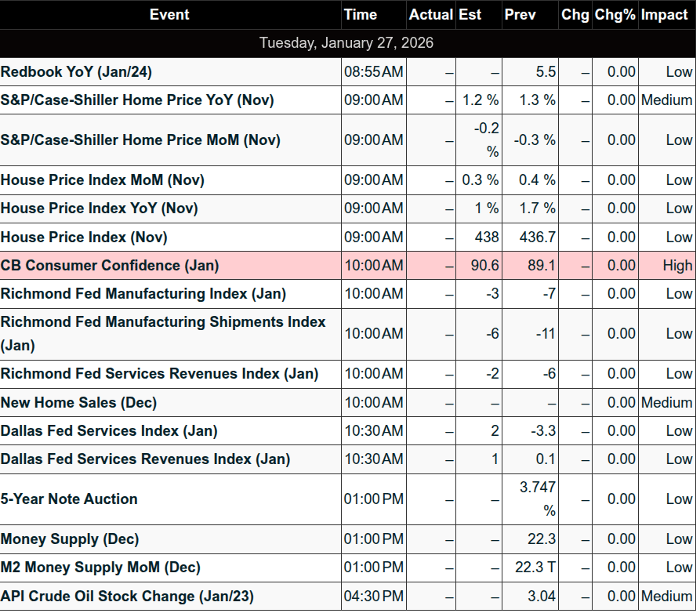
Task: Select the Impact column header
Action: point(666,15)
